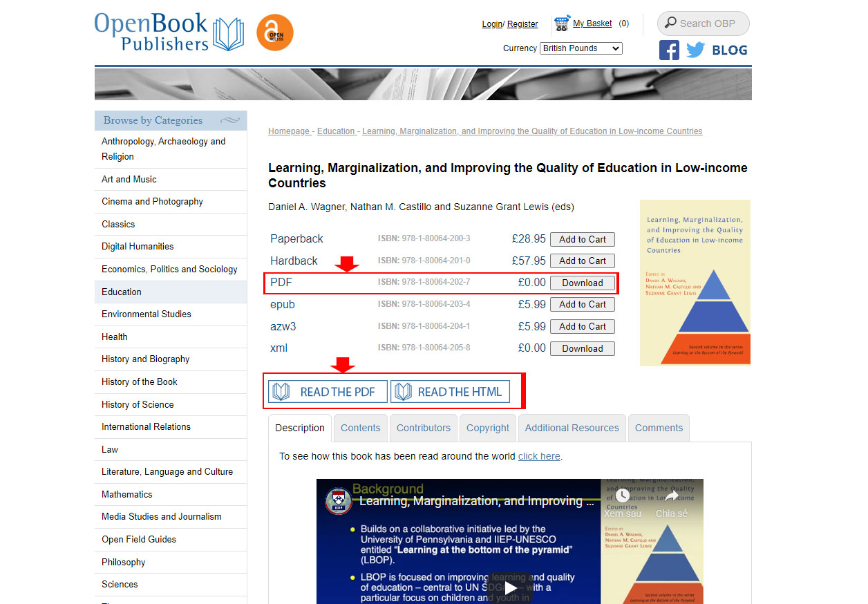Click the orange Open Access badge
The image size is (868, 604).
[275, 32]
